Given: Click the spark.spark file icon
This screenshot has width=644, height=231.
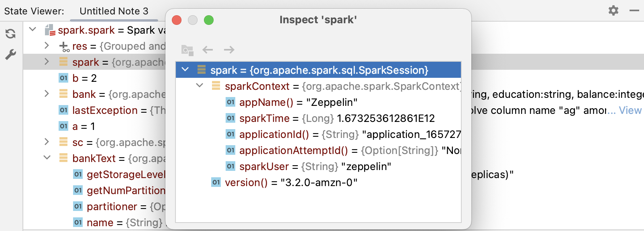Looking at the screenshot, I should tap(50, 30).
